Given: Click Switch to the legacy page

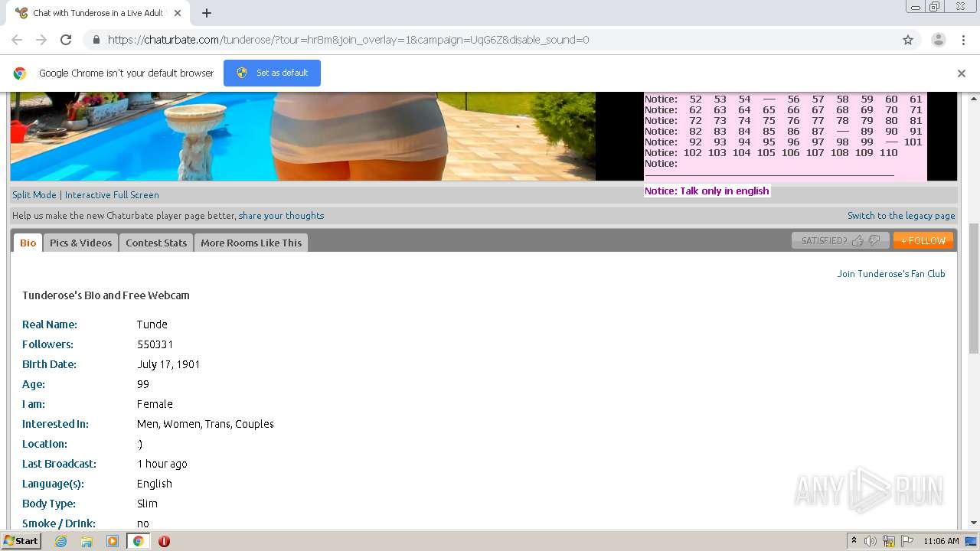Looking at the screenshot, I should 901,216.
